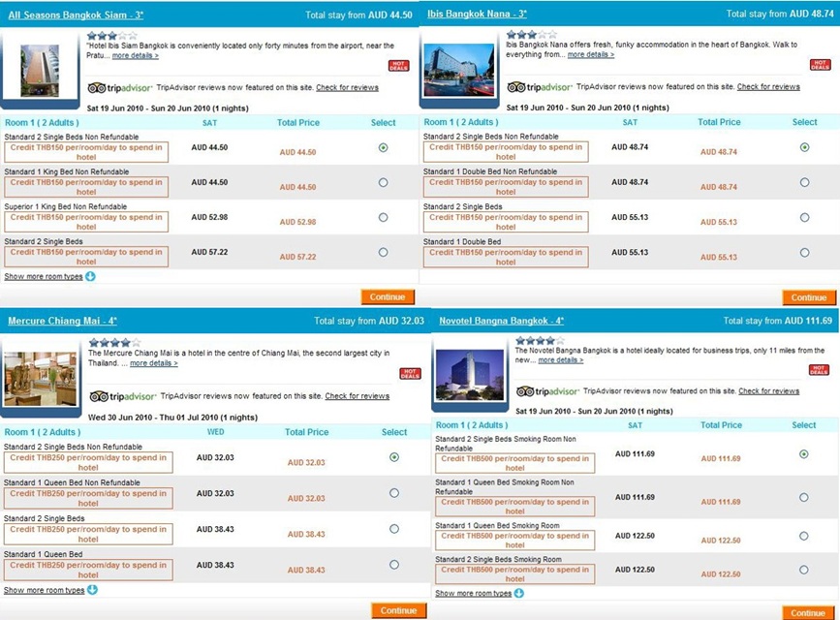Click 'more details' for Mercure Chiang Mai

[x=154, y=362]
